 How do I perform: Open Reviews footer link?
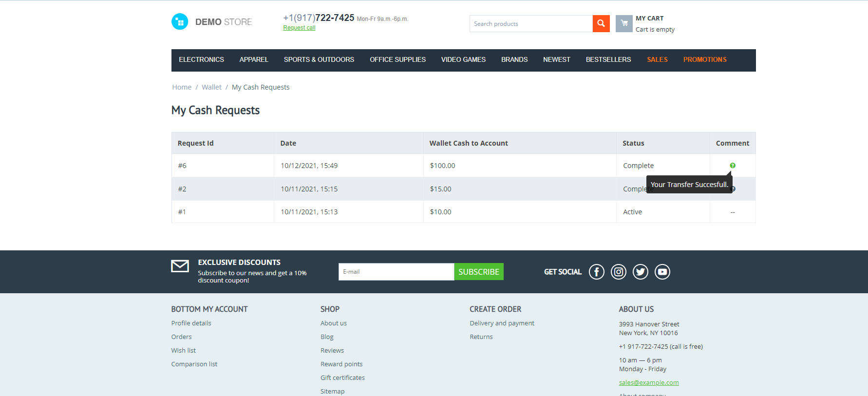[332, 350]
